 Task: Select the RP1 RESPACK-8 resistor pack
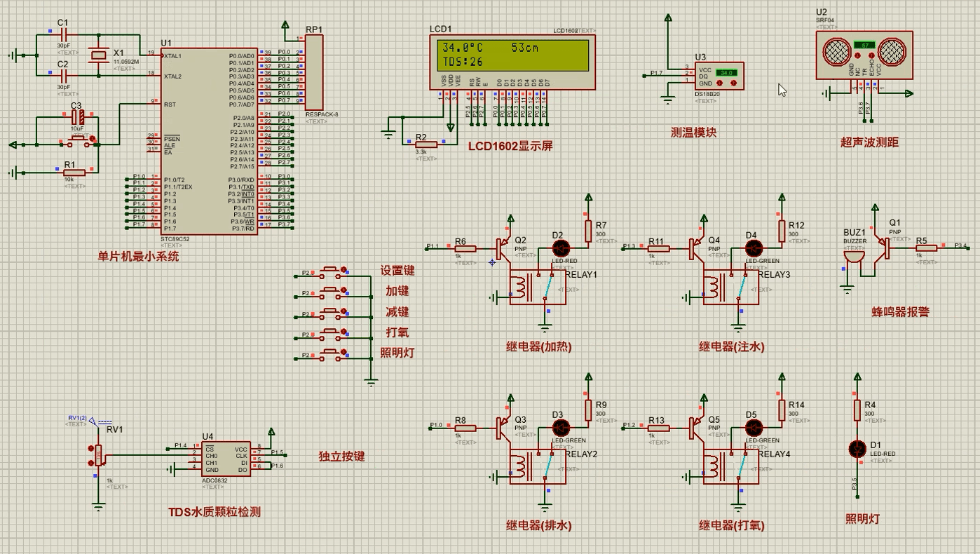coord(314,72)
